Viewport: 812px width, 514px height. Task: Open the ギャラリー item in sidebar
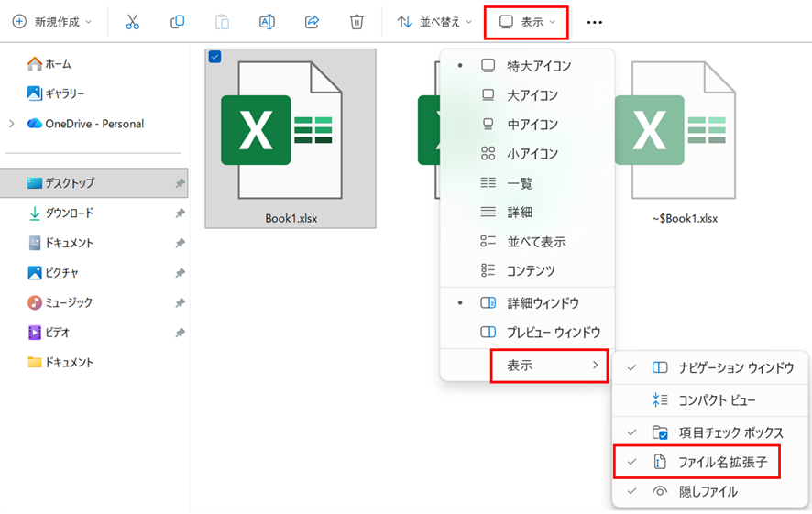pos(64,93)
